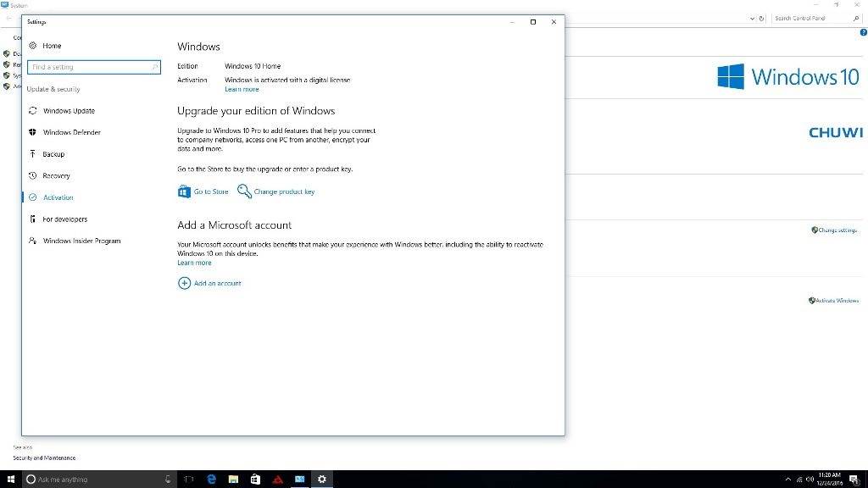The height and width of the screenshot is (488, 868).
Task: Click the Change settings shield link
Action: point(837,230)
